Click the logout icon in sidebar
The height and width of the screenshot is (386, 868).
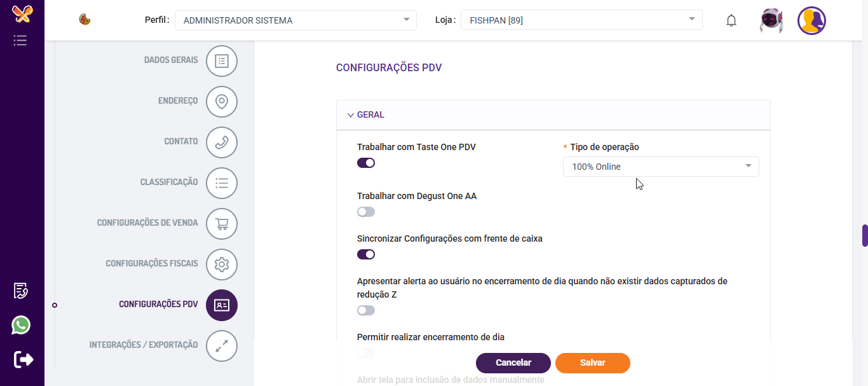tap(24, 359)
